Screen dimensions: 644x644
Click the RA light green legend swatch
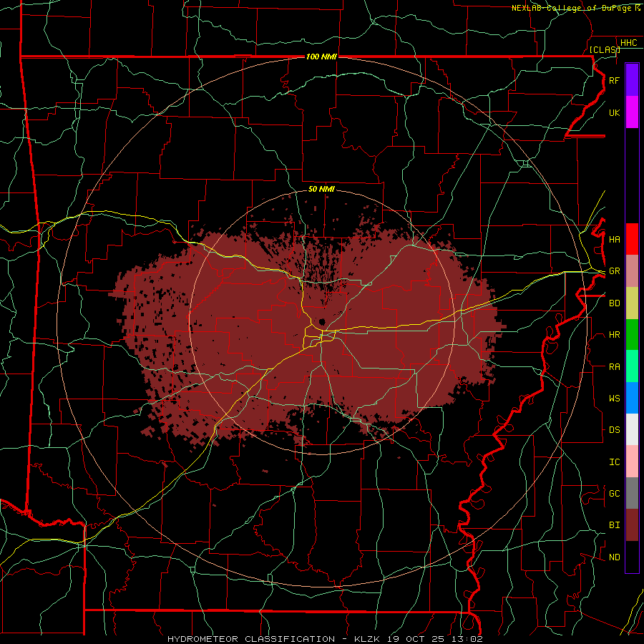click(632, 366)
